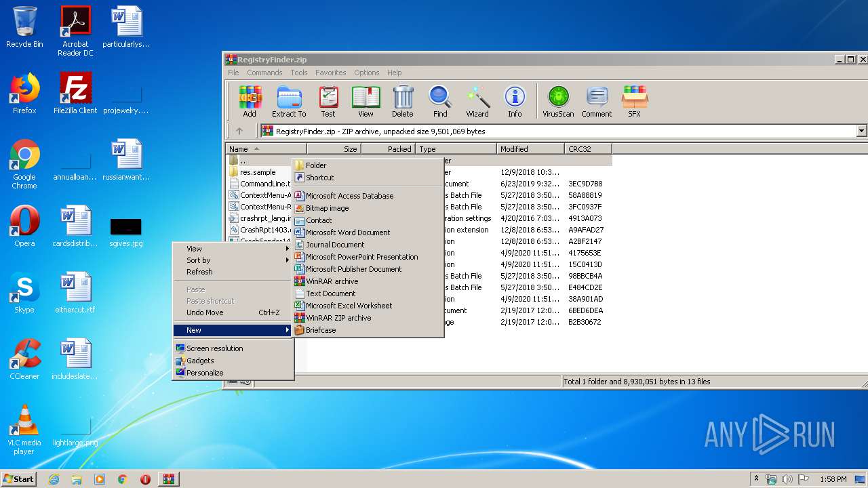Create a new Folder from submenu
868x488 pixels.
(x=368, y=165)
